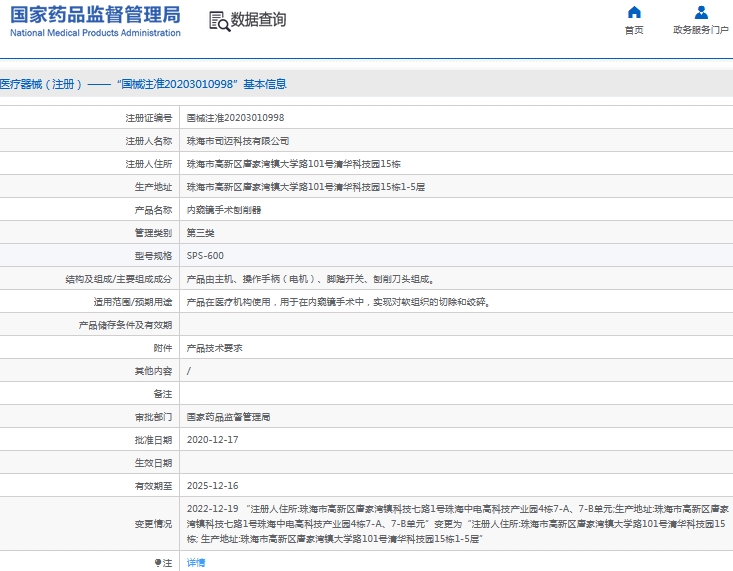
Task: Click the 首页 text link
Action: point(634,30)
